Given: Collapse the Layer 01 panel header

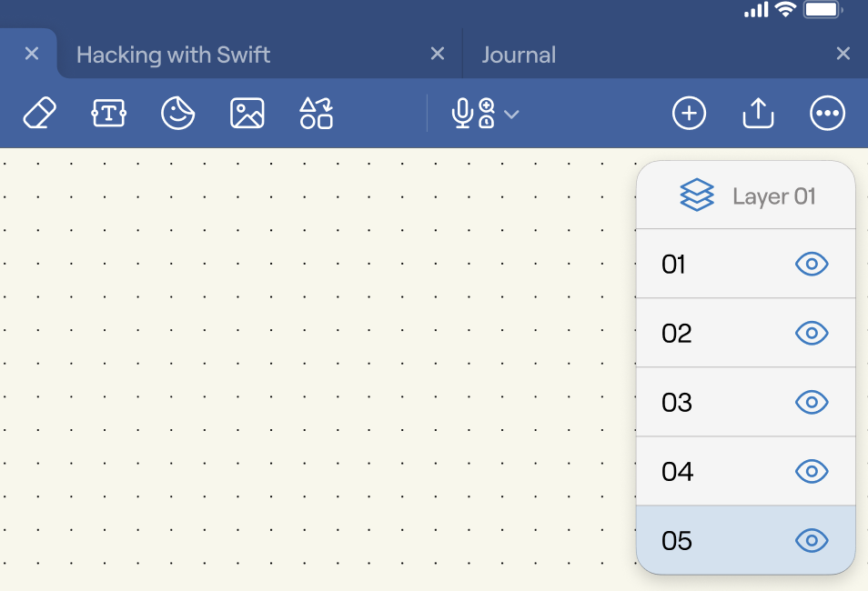Looking at the screenshot, I should (746, 195).
